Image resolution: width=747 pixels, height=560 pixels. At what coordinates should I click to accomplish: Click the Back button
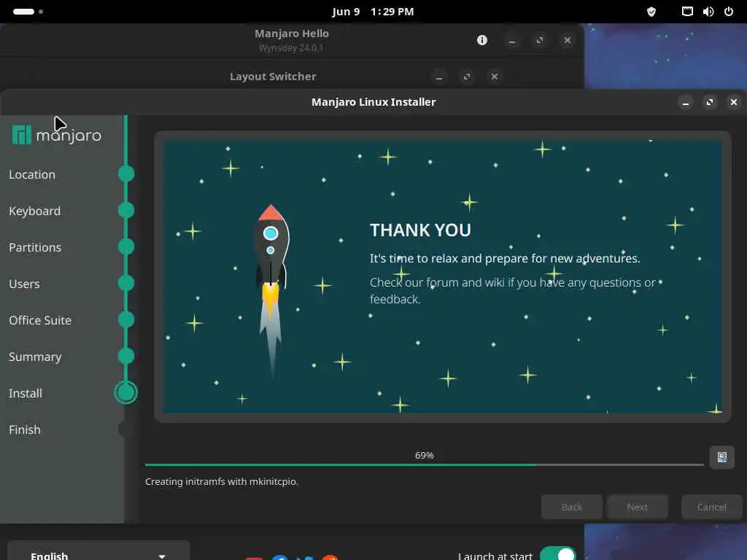tap(572, 507)
